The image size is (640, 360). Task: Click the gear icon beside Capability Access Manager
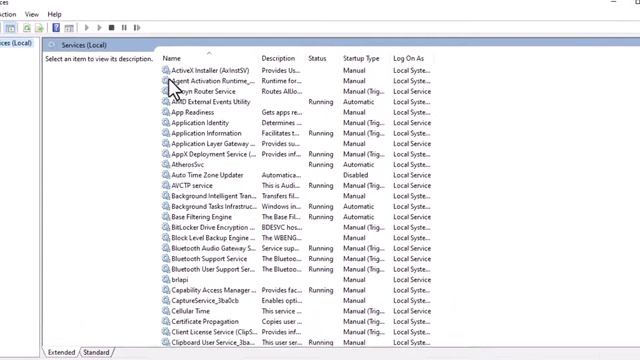(166, 290)
